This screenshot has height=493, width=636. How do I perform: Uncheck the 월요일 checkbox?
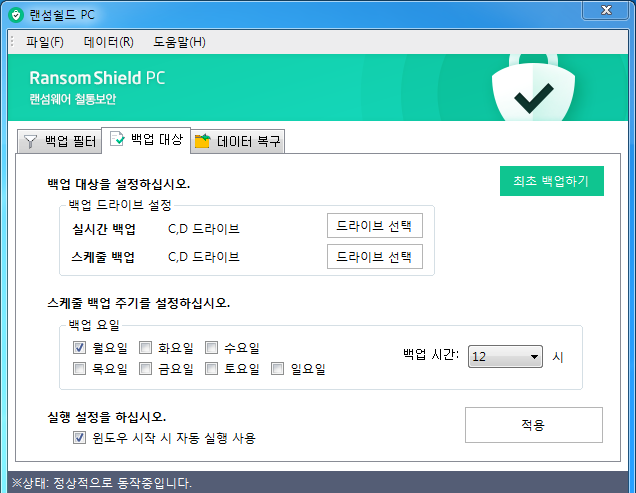click(x=79, y=347)
